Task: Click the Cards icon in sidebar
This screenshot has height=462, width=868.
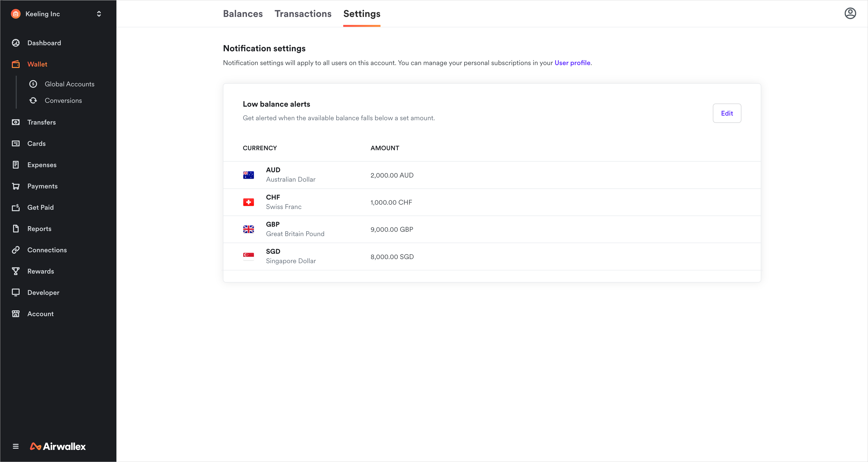Action: coord(15,143)
